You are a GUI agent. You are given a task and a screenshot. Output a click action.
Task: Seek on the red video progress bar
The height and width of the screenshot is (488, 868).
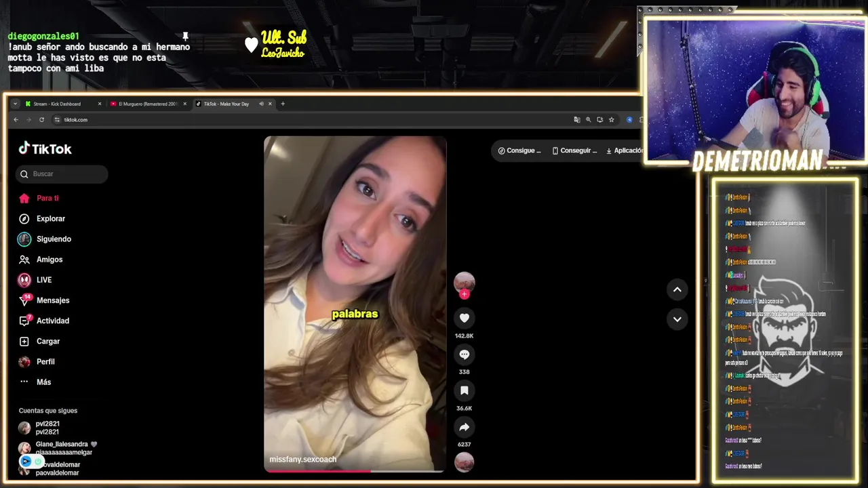355,470
